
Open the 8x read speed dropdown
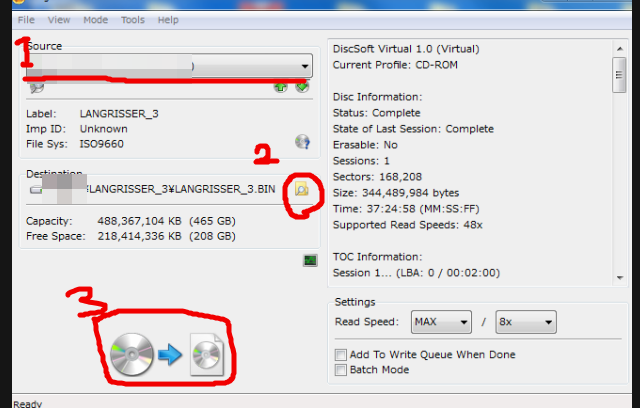pyautogui.click(x=526, y=322)
